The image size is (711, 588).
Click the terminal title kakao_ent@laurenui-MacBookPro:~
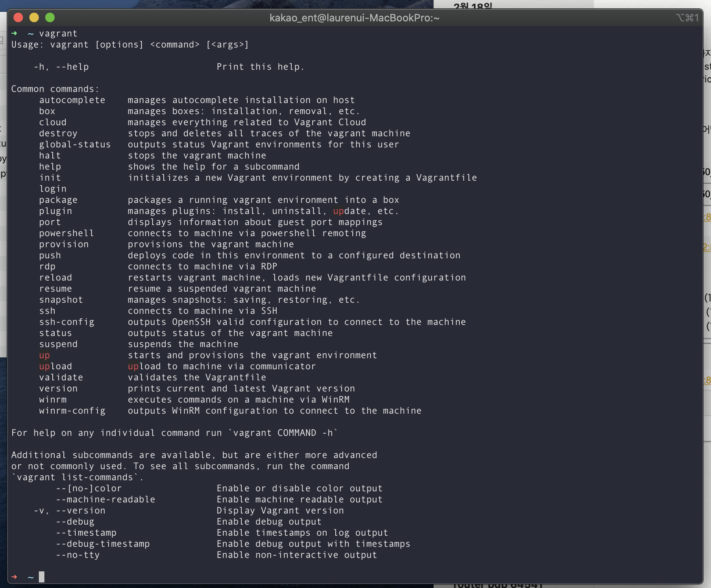pyautogui.click(x=354, y=18)
